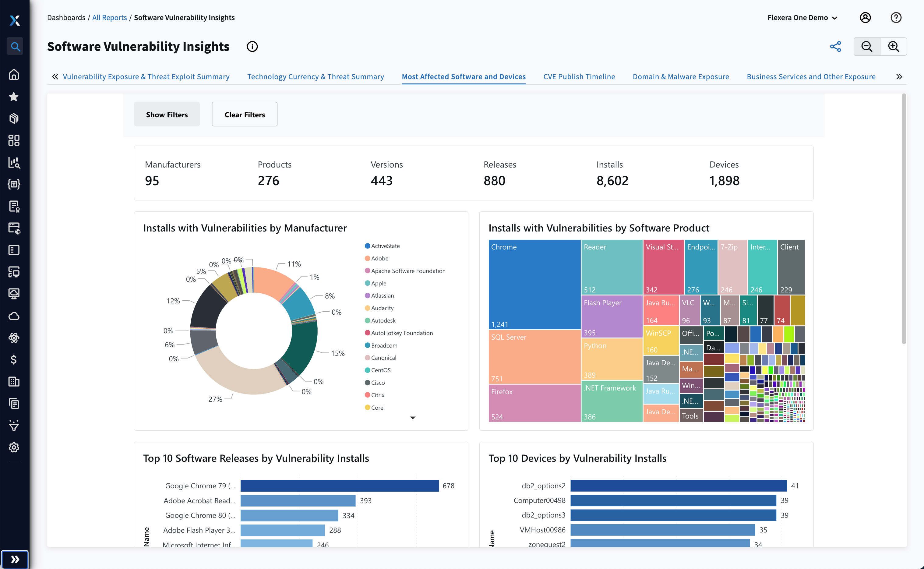924x569 pixels.
Task: Switch to CVE Publish Timeline tab
Action: click(x=579, y=76)
